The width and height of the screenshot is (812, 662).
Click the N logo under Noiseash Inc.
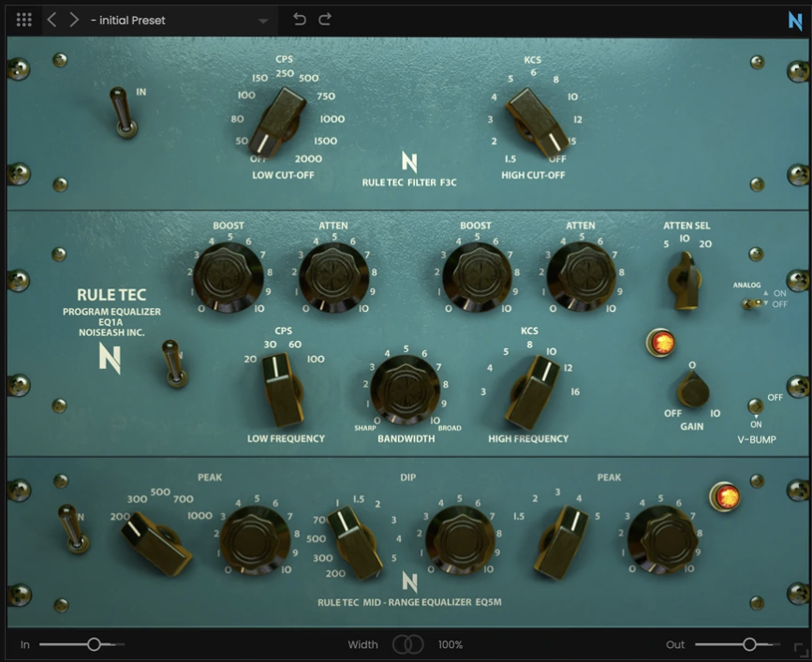[x=110, y=359]
